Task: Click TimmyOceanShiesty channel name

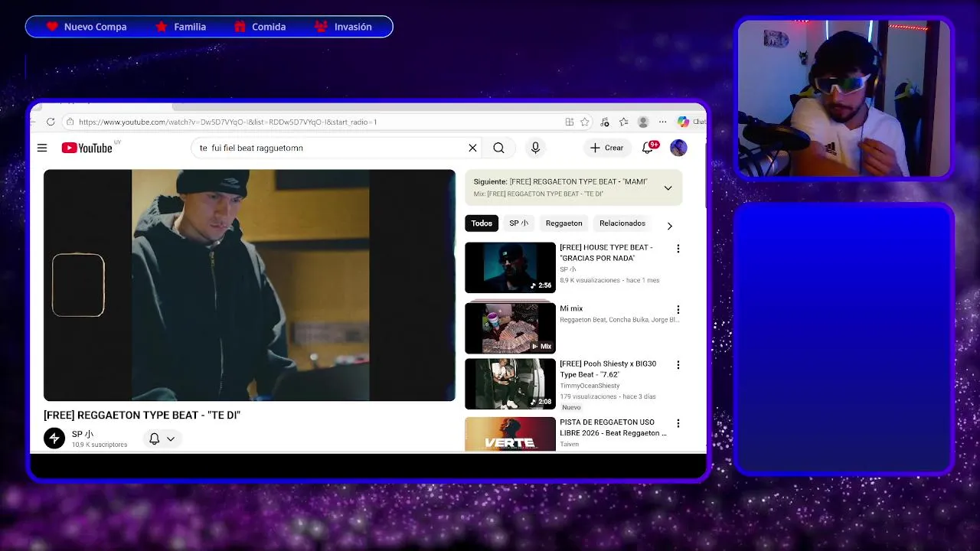Action: tap(590, 386)
